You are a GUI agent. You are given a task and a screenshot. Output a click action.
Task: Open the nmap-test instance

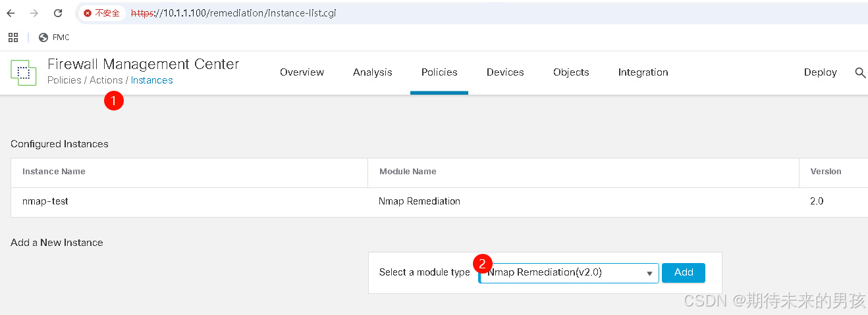click(x=45, y=201)
